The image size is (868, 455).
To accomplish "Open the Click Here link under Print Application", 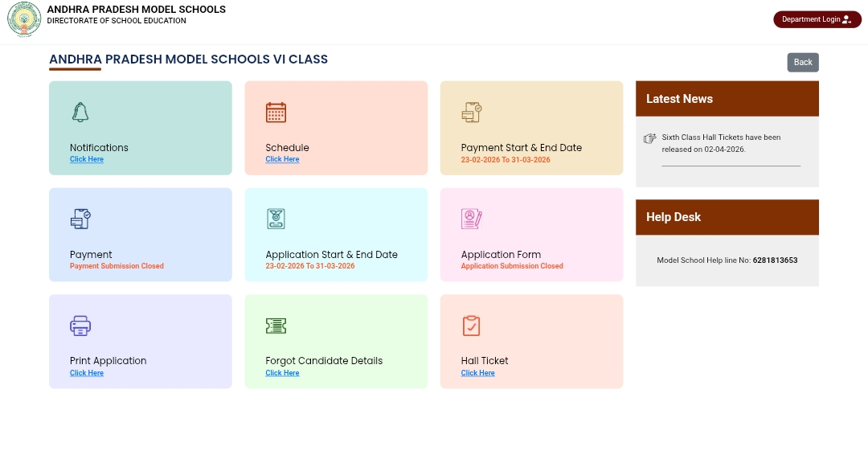I will [x=87, y=373].
